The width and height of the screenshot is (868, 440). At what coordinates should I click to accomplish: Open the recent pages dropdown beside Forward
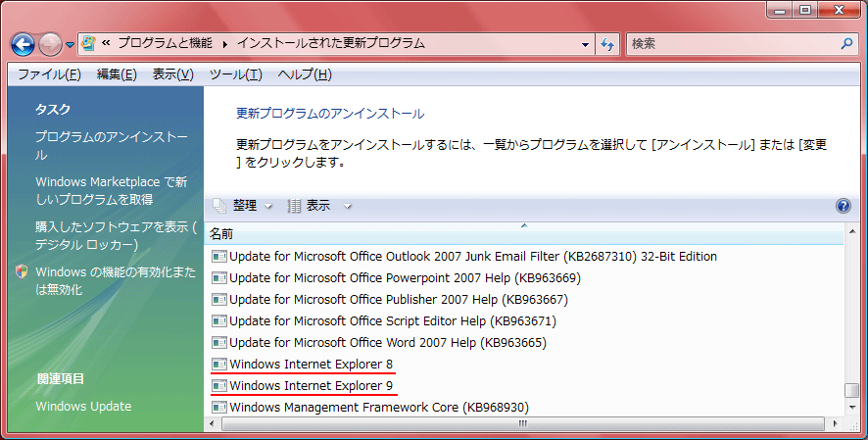(x=70, y=45)
